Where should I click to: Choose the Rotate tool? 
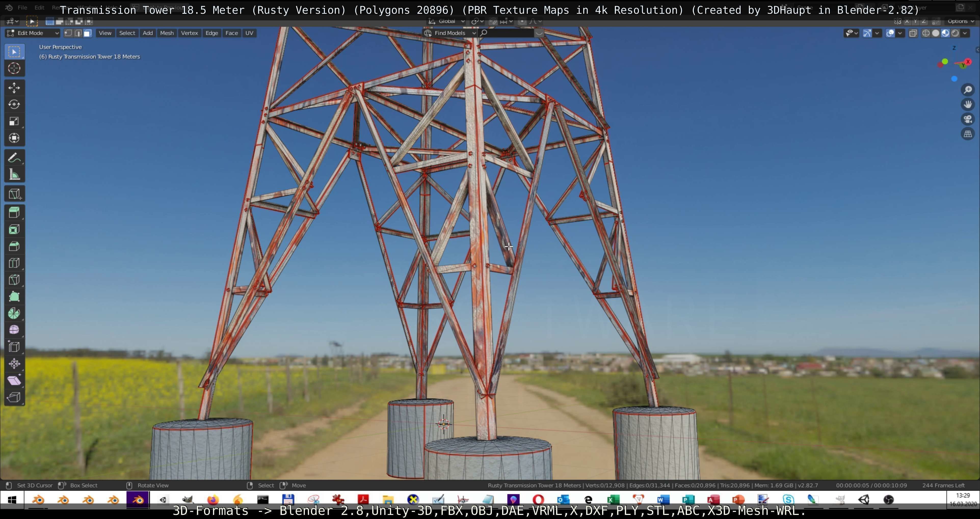(15, 105)
